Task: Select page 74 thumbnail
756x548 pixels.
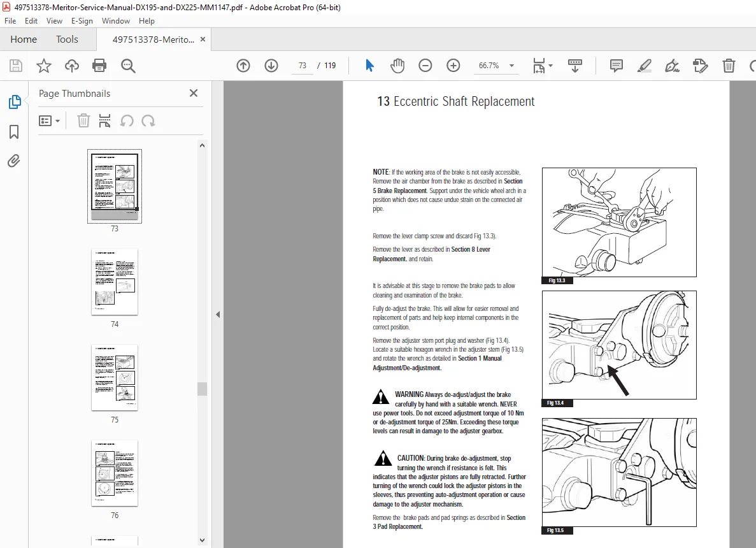Action: click(x=115, y=282)
